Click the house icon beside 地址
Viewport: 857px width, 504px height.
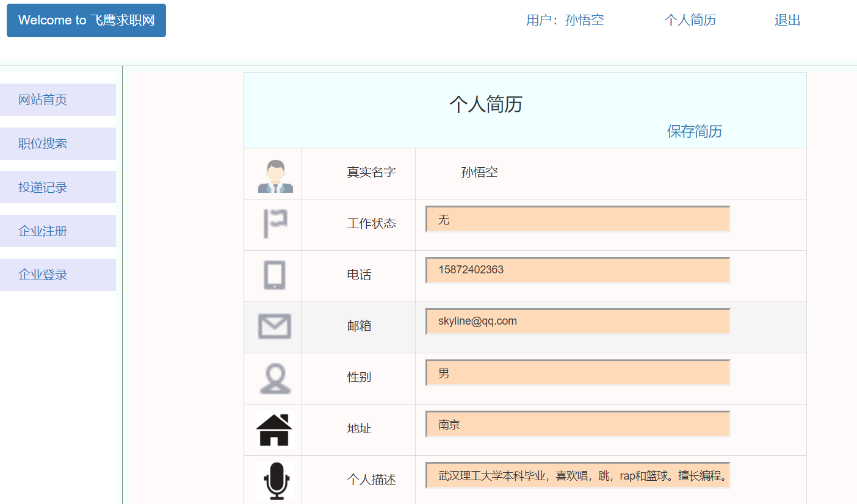pyautogui.click(x=274, y=430)
